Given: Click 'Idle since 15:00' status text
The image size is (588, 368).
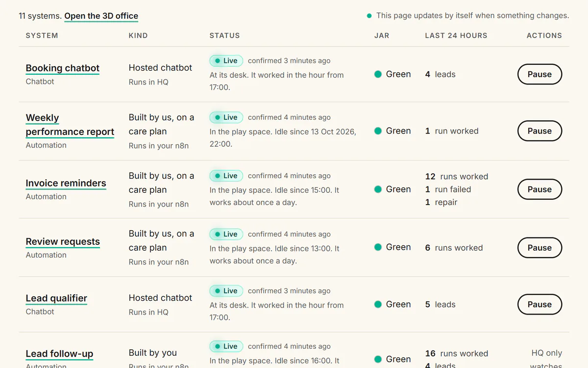Looking at the screenshot, I should pyautogui.click(x=301, y=190).
